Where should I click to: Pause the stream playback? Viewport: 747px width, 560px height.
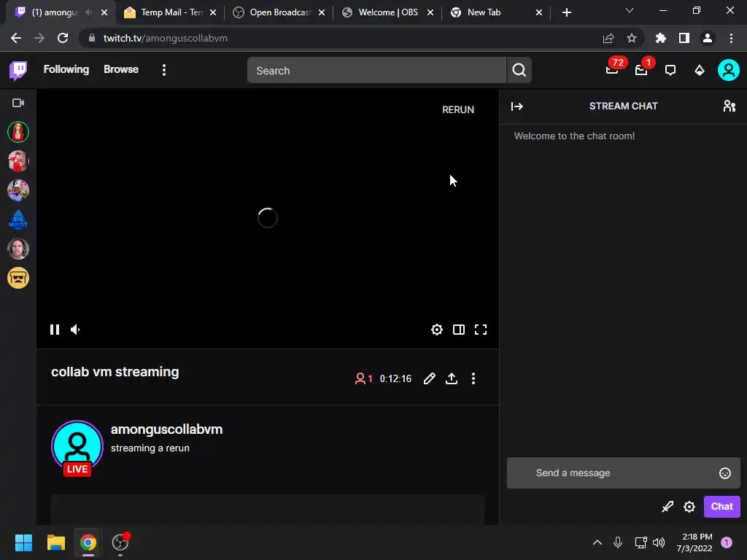point(55,330)
